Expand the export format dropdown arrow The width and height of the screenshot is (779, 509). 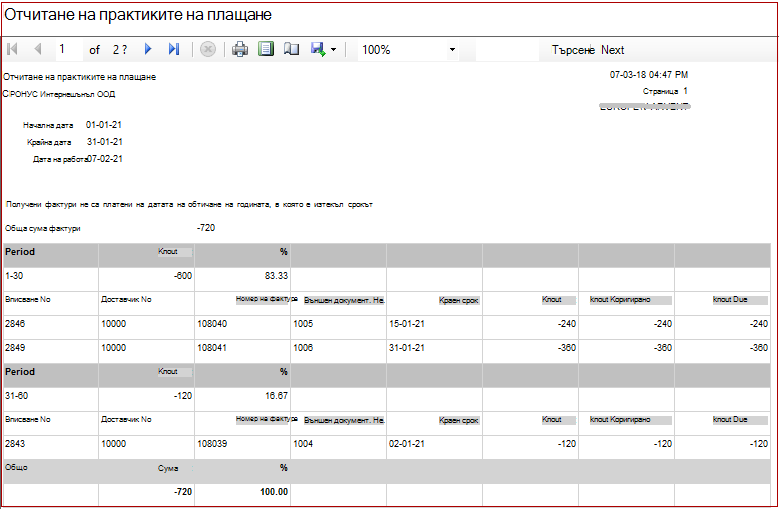tap(333, 50)
